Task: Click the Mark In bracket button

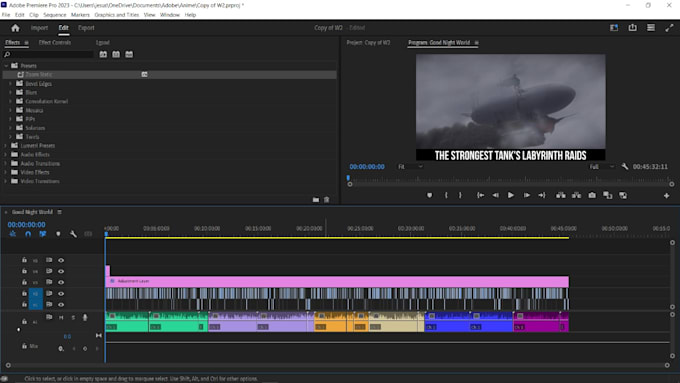Action: point(446,196)
